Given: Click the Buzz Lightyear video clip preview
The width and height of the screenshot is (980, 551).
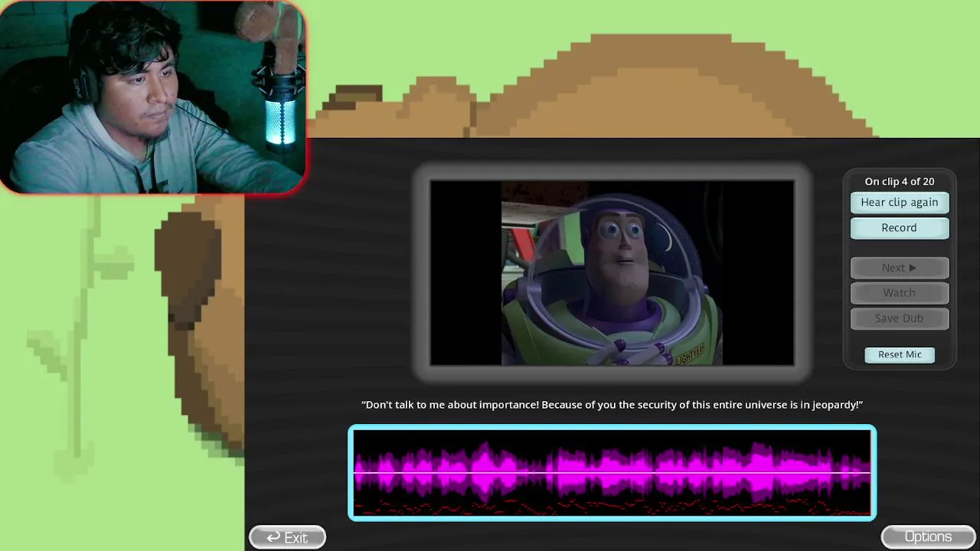Looking at the screenshot, I should click(612, 273).
